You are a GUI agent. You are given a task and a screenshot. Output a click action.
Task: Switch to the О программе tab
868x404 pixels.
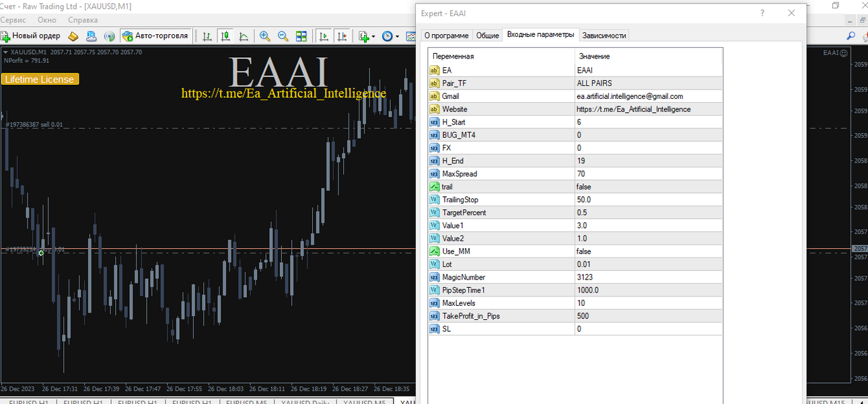click(x=446, y=36)
